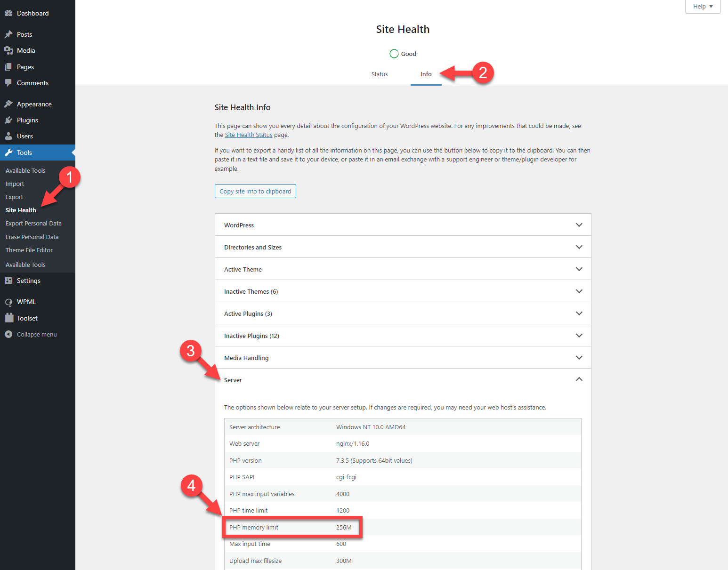Screen dimensions: 728x570
Task: Select the Appearance brush icon
Action: click(8, 103)
